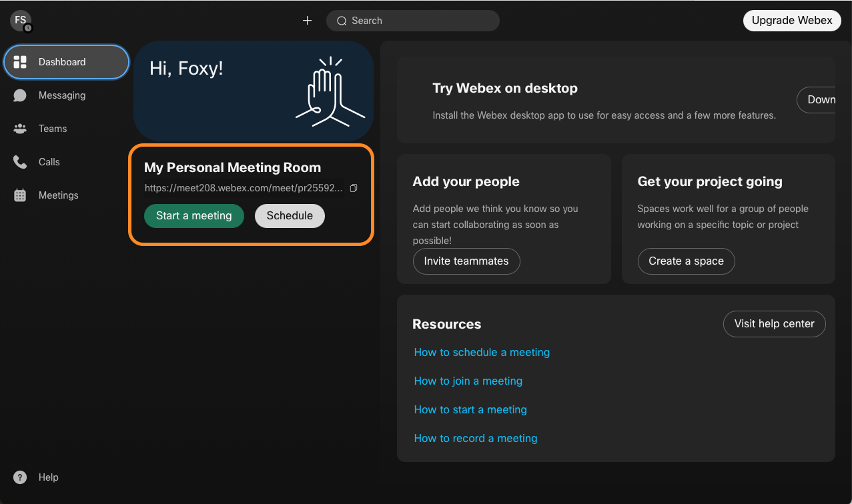Read How to record a meeting

[x=475, y=438]
